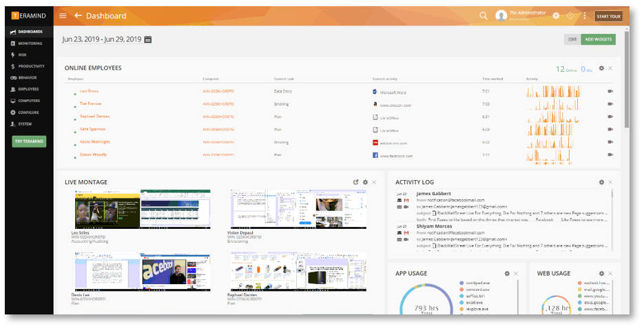Open the header settings gear icon
The image size is (644, 331).
click(556, 16)
